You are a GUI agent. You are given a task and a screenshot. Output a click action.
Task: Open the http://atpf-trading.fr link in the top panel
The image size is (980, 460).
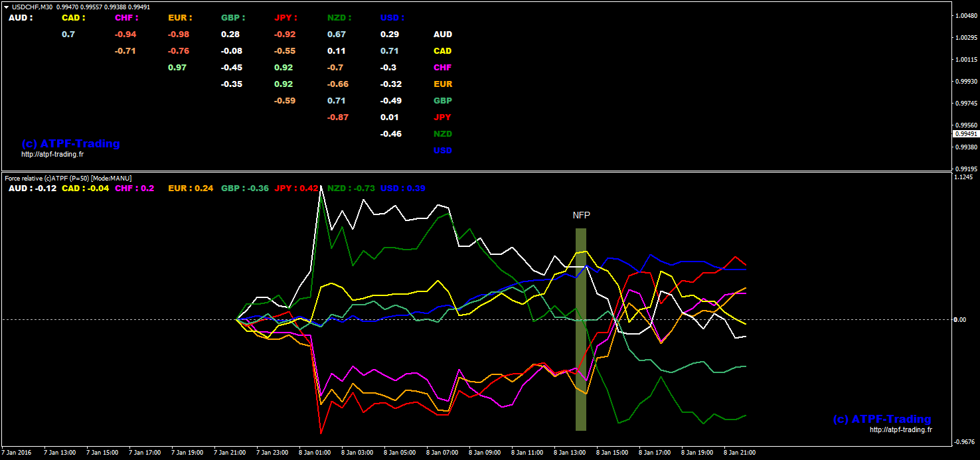[52, 154]
